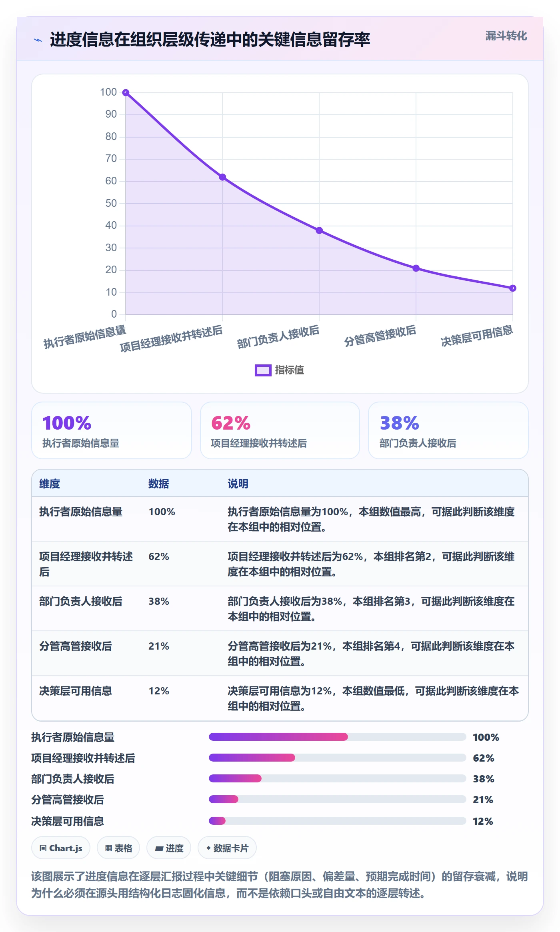Click table row label 分管高管接收后
Screen dimensions: 560x932
click(76, 646)
